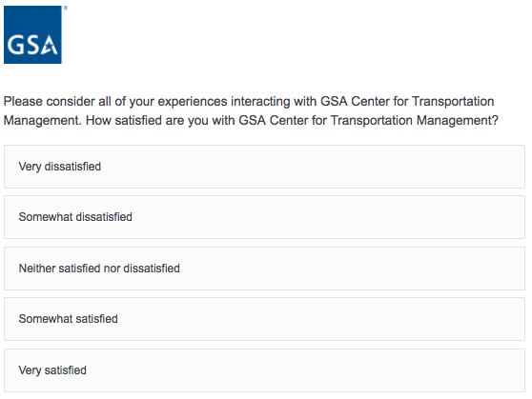Image resolution: width=532 pixels, height=399 pixels.
Task: Select the Very dissatisfied option
Action: (264, 167)
